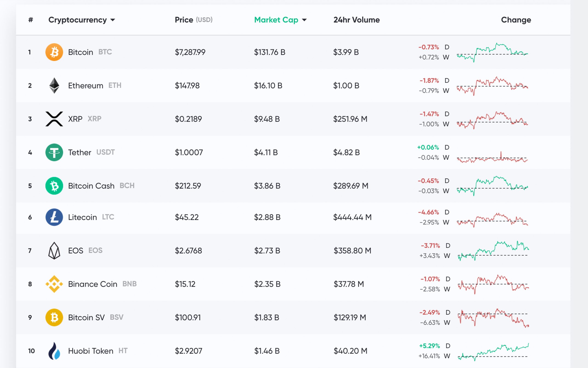This screenshot has width=588, height=368.
Task: Open the Ethereum name link
Action: (85, 85)
